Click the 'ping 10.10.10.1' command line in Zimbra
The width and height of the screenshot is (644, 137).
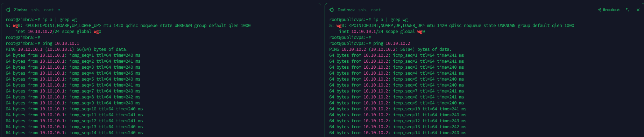pos(42,43)
